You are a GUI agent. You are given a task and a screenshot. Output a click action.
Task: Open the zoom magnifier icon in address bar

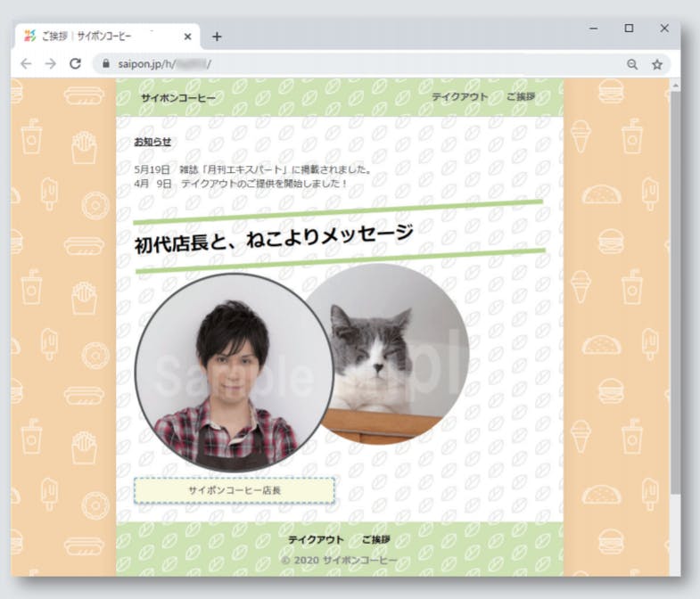(x=632, y=64)
